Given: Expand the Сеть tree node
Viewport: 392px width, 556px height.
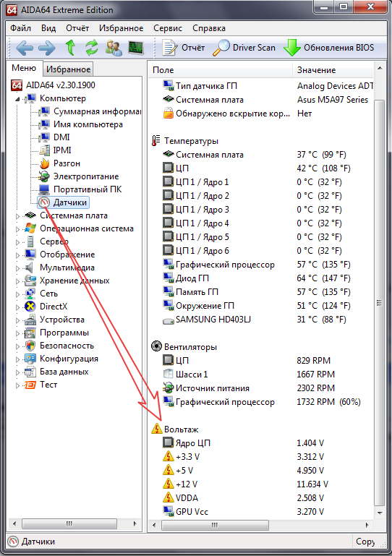Looking at the screenshot, I should (18, 294).
